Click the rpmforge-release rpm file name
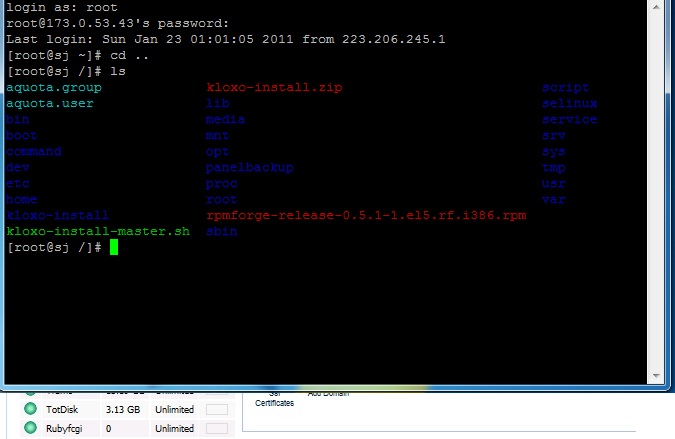 (366, 215)
